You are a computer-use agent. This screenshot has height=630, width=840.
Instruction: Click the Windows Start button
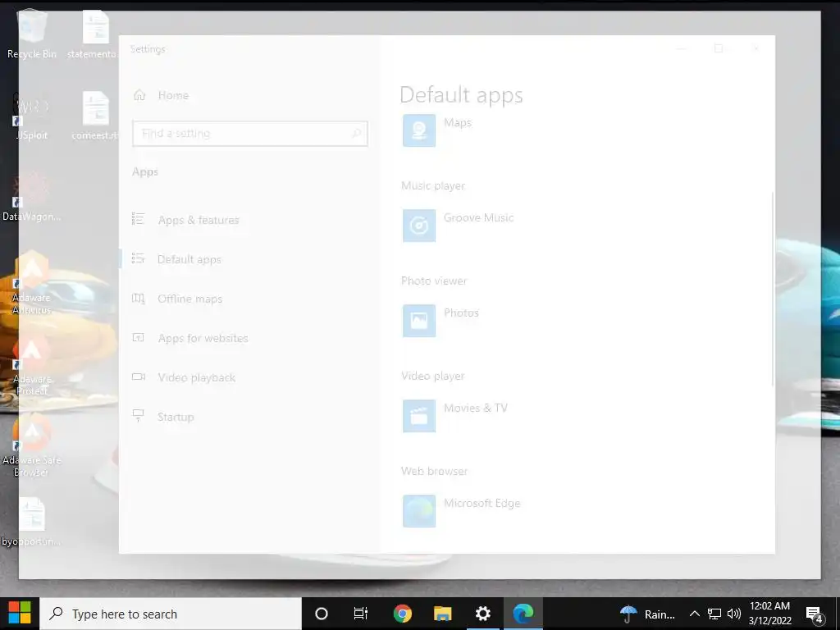coord(20,614)
